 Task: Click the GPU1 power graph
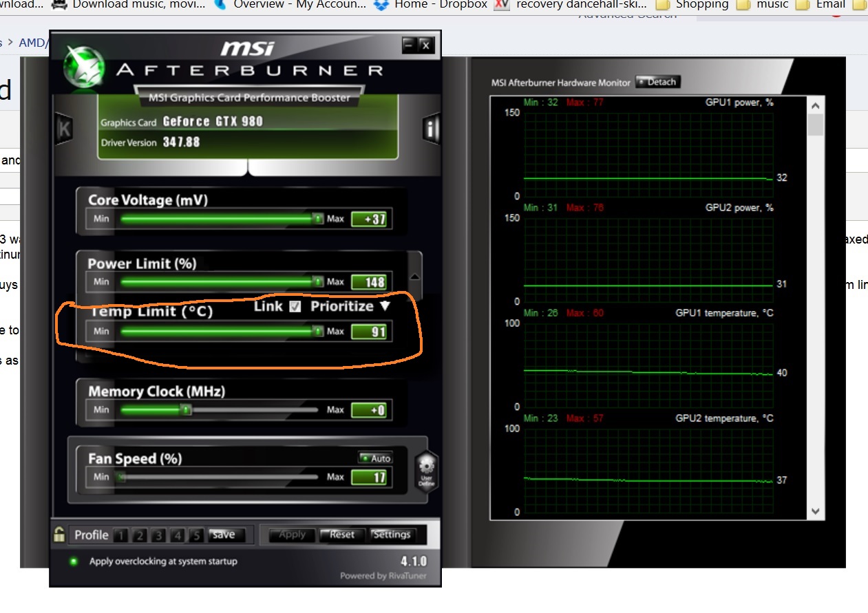(648, 154)
